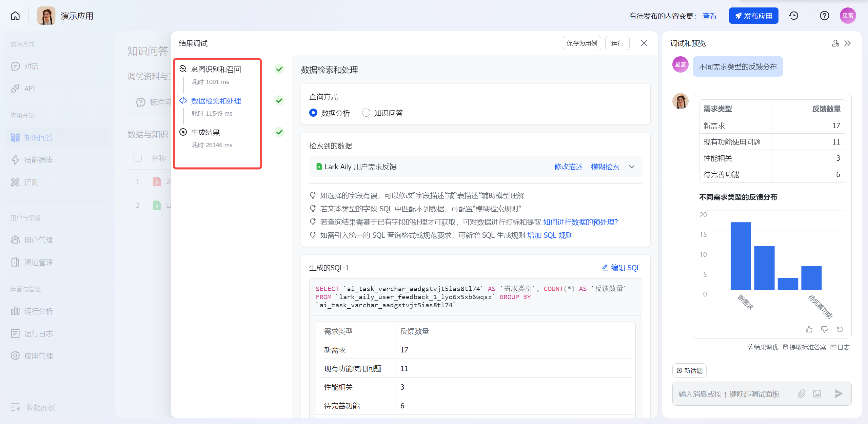This screenshot has width=868, height=424.
Task: Thumbs down the chart response
Action: click(x=824, y=329)
